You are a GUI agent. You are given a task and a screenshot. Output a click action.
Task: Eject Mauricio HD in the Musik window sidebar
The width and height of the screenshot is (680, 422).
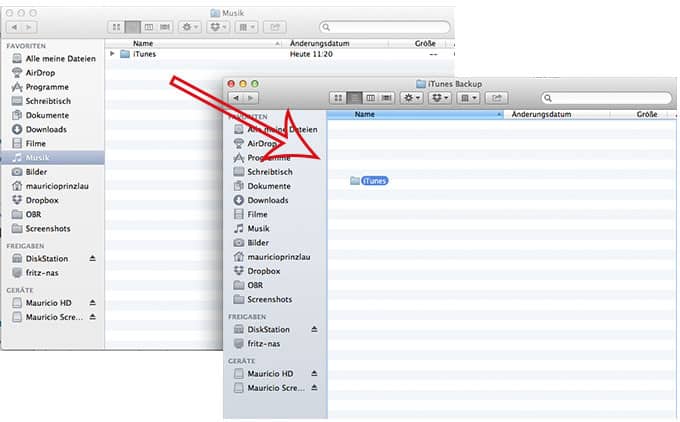tap(92, 303)
